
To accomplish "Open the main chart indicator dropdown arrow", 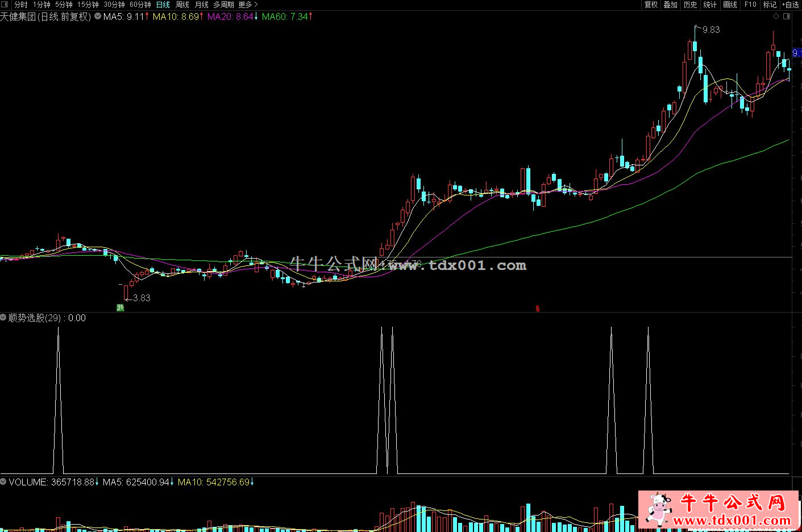I will [x=98, y=16].
